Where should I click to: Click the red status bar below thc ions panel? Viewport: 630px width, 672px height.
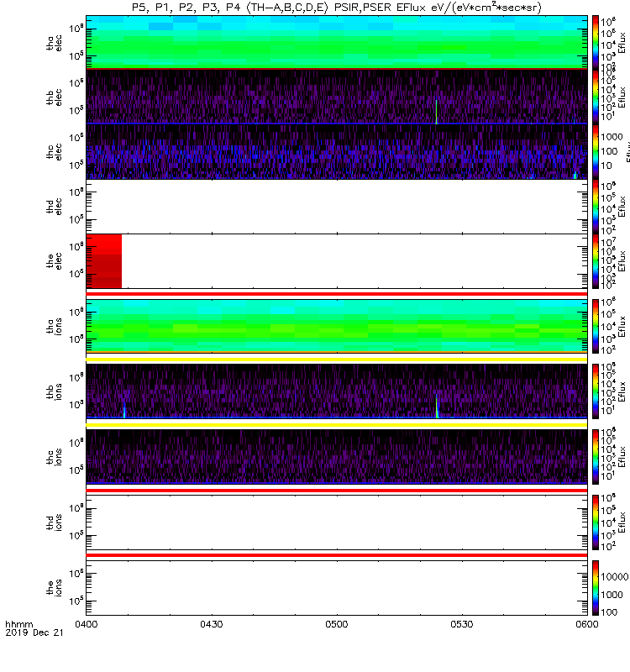pyautogui.click(x=337, y=491)
